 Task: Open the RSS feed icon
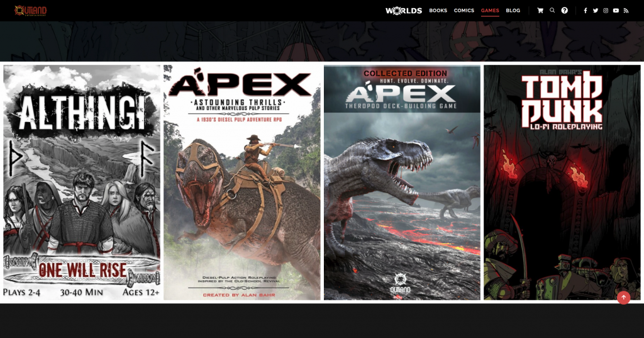626,11
